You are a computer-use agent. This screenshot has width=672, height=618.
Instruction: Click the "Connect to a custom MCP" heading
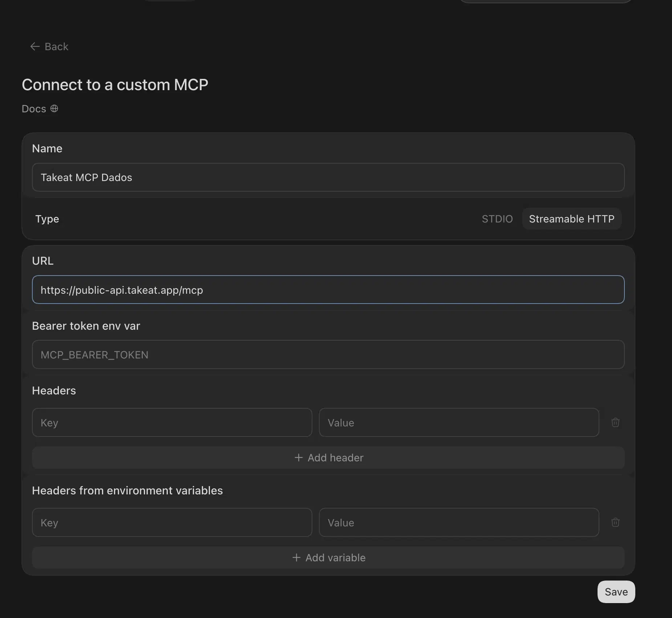pos(115,85)
